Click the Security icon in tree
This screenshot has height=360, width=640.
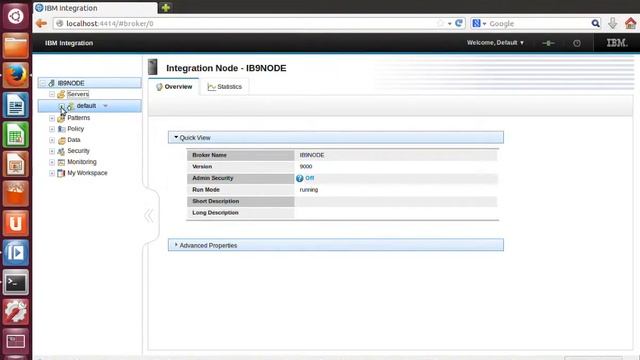coord(61,151)
